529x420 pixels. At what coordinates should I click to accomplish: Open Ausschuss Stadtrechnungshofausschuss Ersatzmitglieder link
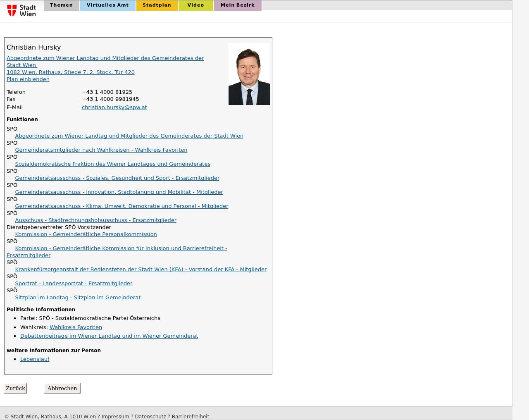click(96, 220)
